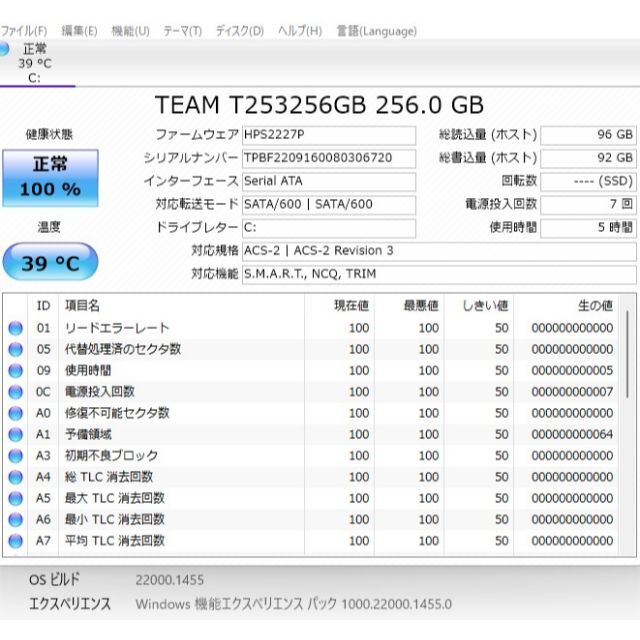Click the interface field Serial ATA

point(329,182)
